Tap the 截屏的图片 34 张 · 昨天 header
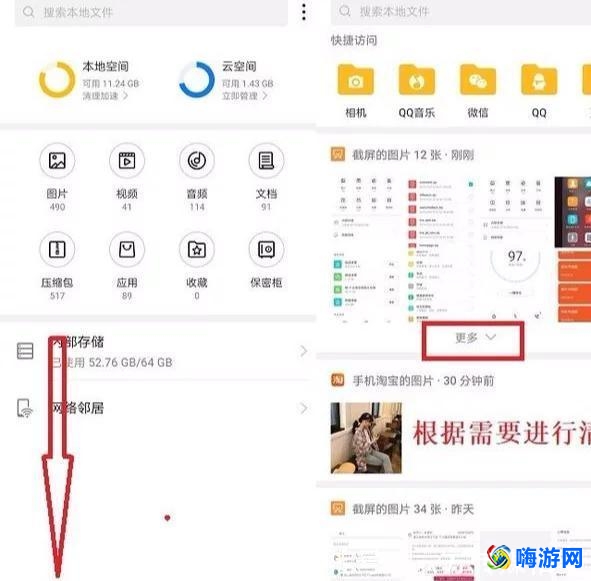Viewport: 591px width, 581px height. 413,509
